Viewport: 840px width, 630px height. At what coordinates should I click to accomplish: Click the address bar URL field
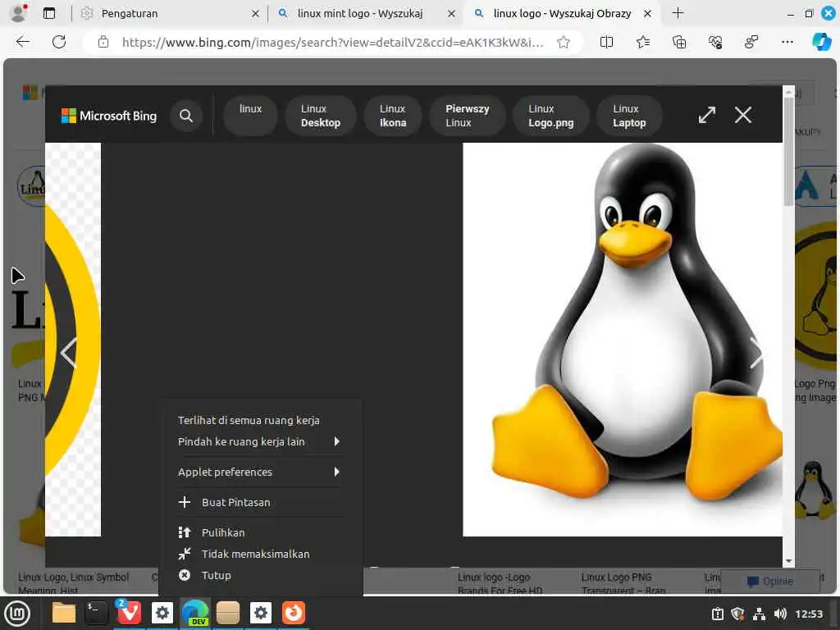point(332,42)
